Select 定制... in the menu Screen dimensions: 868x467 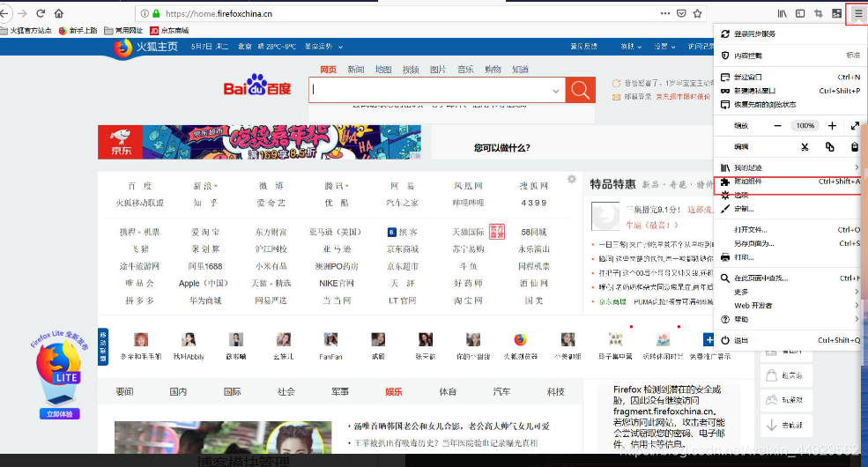790,209
